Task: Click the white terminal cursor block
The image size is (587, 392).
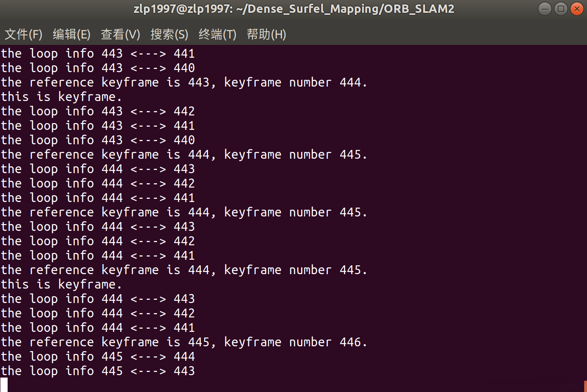Action: tap(4, 384)
